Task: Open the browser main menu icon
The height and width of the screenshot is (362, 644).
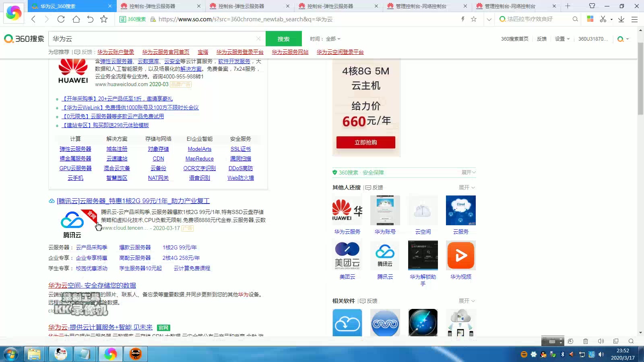Action: pyautogui.click(x=635, y=19)
